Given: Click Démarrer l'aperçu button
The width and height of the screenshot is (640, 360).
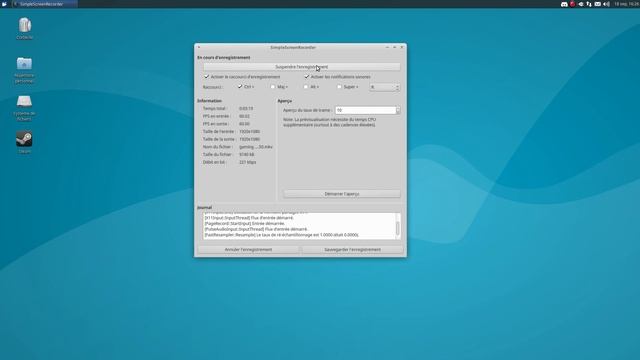Looking at the screenshot, I should pos(342,194).
